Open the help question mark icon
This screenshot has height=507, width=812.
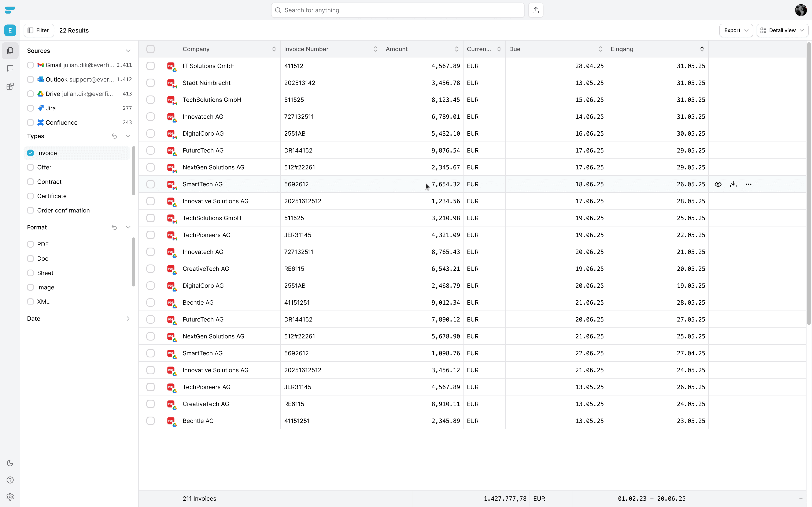point(10,480)
